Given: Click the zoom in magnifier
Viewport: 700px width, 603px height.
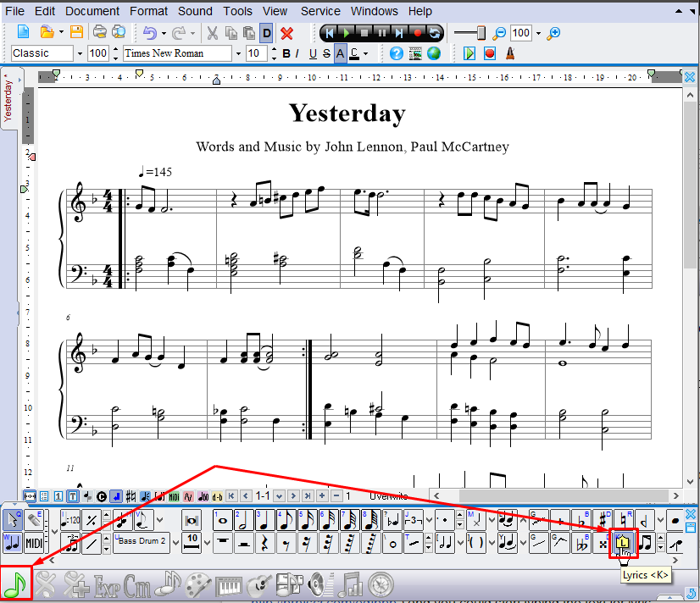Looking at the screenshot, I should 553,33.
